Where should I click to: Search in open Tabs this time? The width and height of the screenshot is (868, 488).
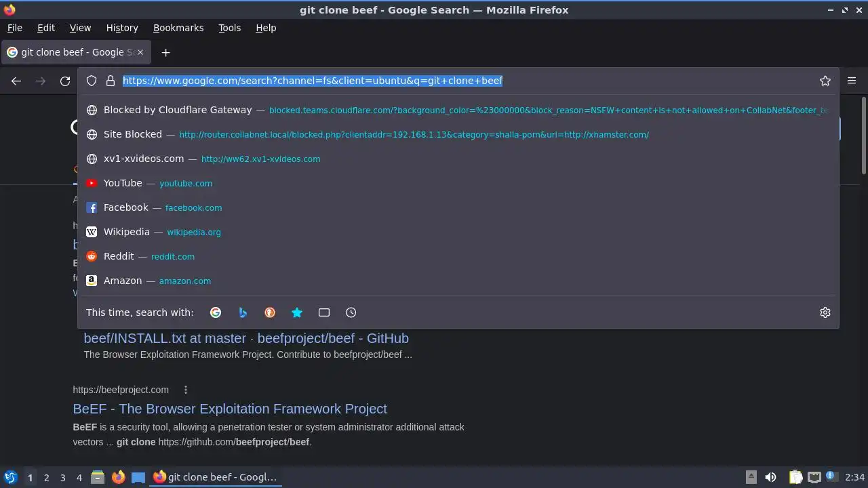324,312
